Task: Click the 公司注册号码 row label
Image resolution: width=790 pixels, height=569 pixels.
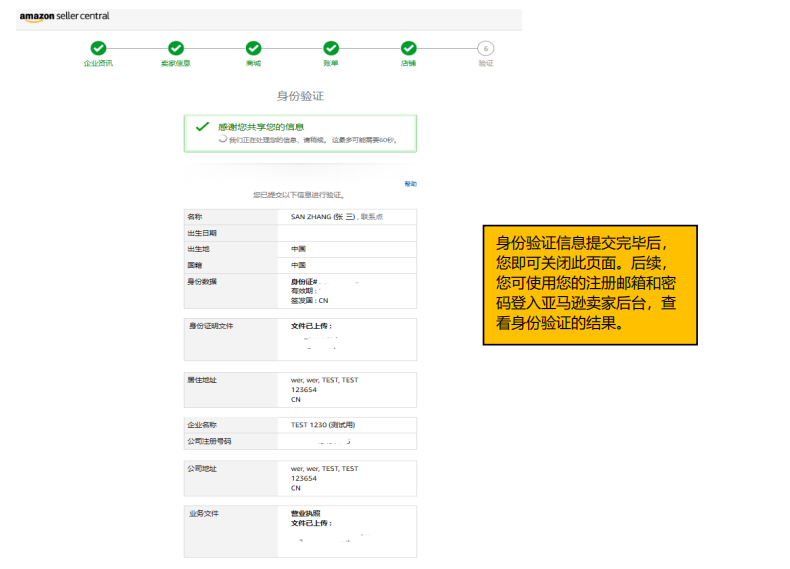Action: (209, 441)
